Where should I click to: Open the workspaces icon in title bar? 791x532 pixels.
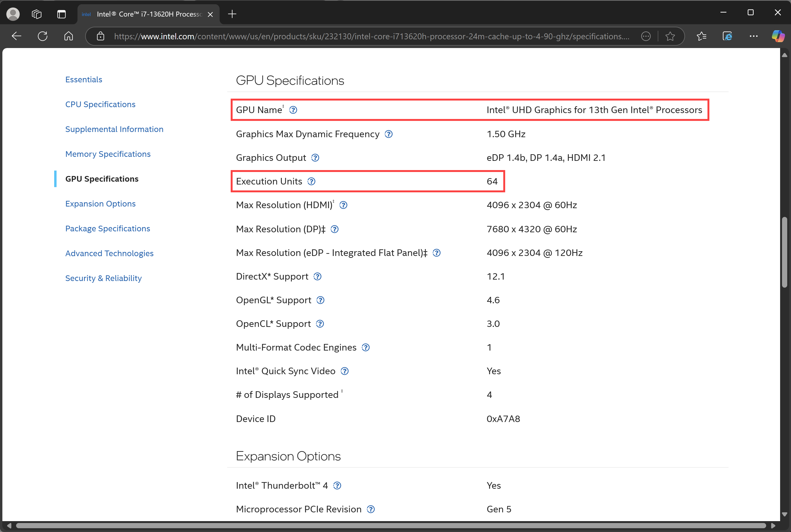(x=37, y=14)
